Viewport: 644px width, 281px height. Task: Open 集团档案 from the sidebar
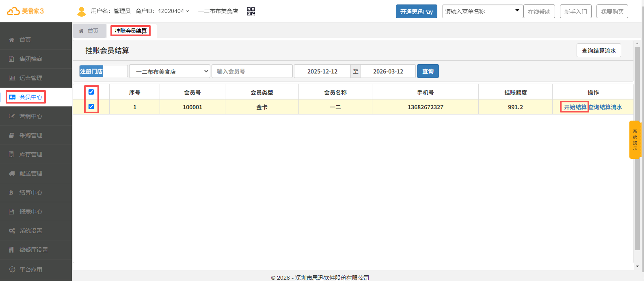[x=31, y=59]
